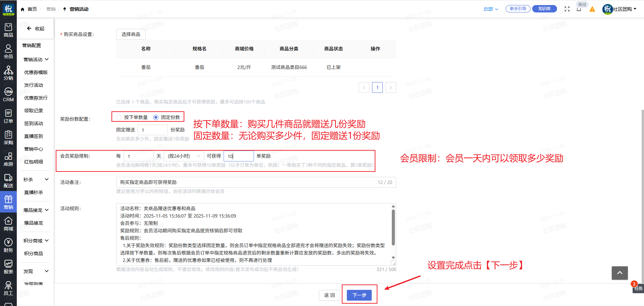The image size is (644, 306).
Task: Click the scroll-to-top arrow button
Action: [x=619, y=273]
